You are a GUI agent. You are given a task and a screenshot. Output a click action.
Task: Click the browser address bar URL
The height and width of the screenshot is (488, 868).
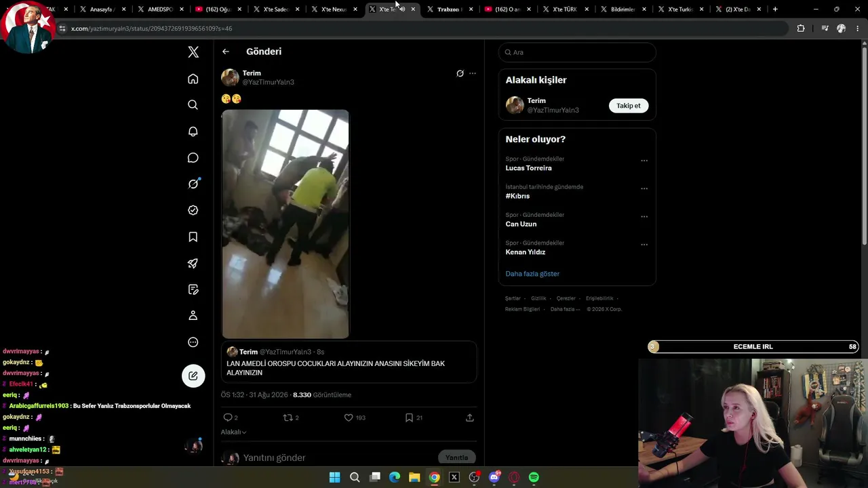pyautogui.click(x=152, y=28)
